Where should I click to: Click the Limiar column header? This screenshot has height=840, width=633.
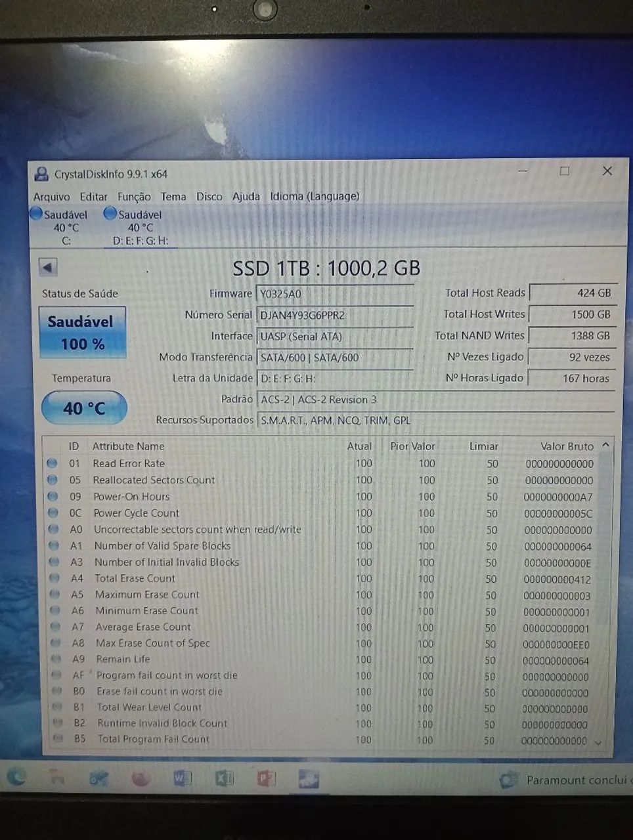483,446
